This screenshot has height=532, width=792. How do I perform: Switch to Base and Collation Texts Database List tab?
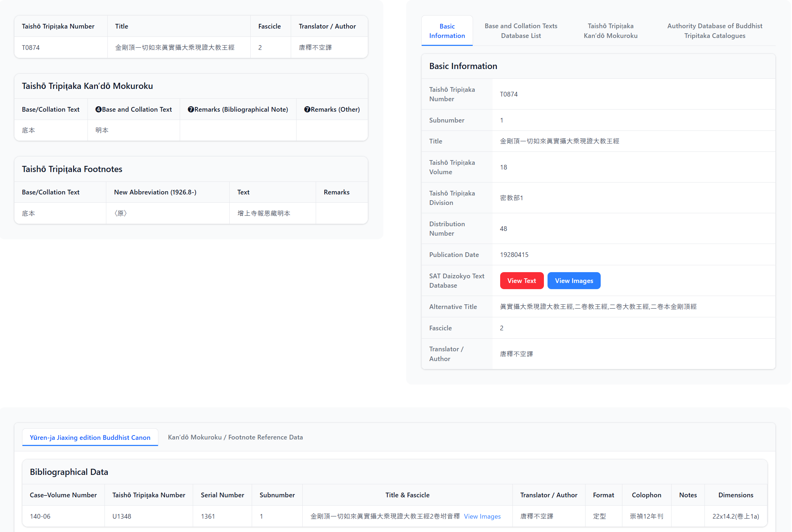click(x=521, y=31)
